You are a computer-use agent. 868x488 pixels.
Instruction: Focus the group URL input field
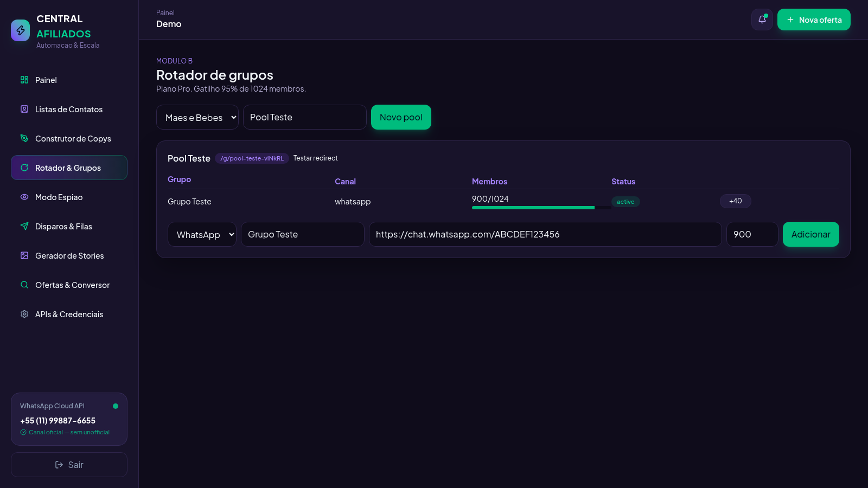tap(545, 234)
